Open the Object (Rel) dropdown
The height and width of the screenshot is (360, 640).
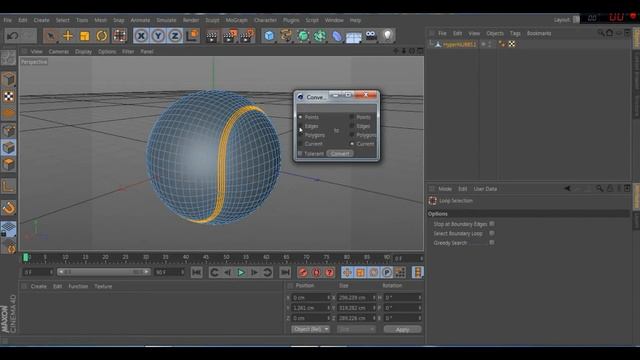coord(310,329)
